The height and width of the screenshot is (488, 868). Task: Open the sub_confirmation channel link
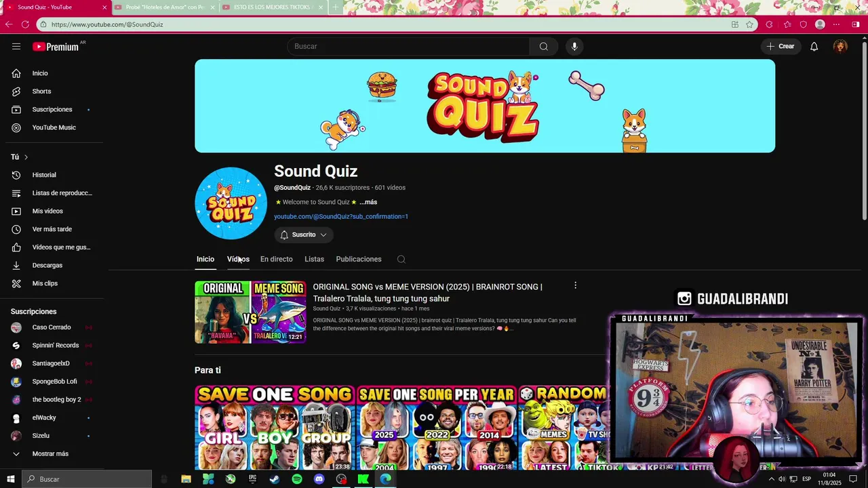coord(341,216)
